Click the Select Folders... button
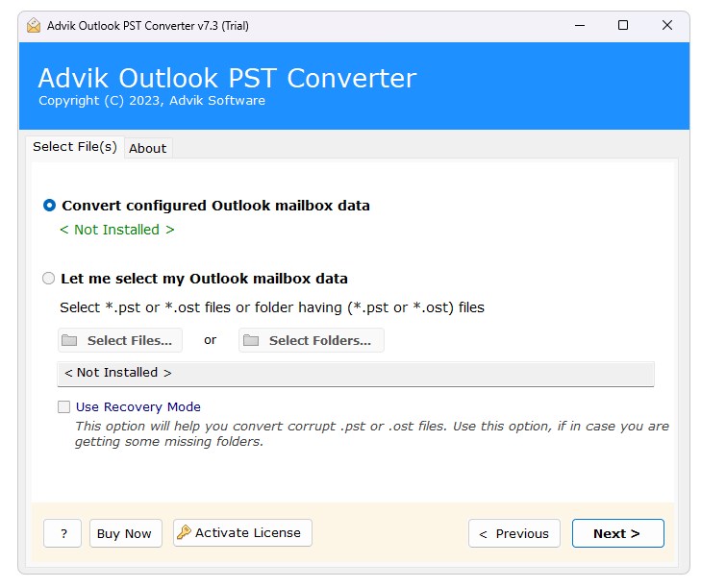The image size is (701, 588). [x=312, y=340]
